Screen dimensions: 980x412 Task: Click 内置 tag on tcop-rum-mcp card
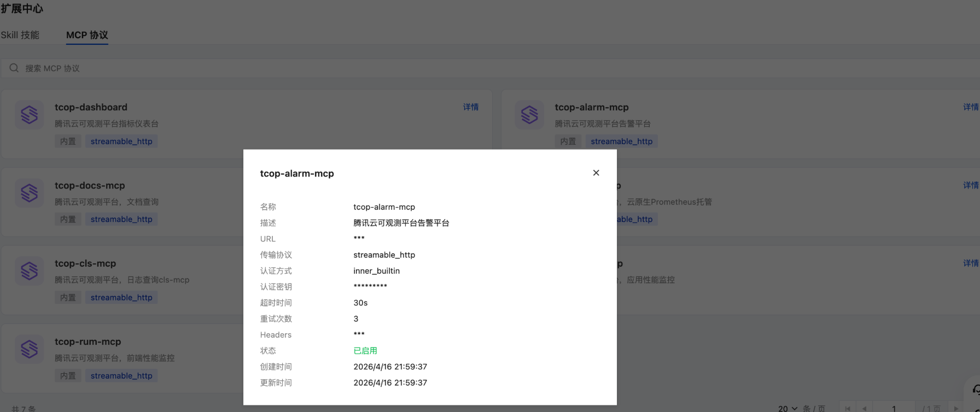click(x=68, y=375)
